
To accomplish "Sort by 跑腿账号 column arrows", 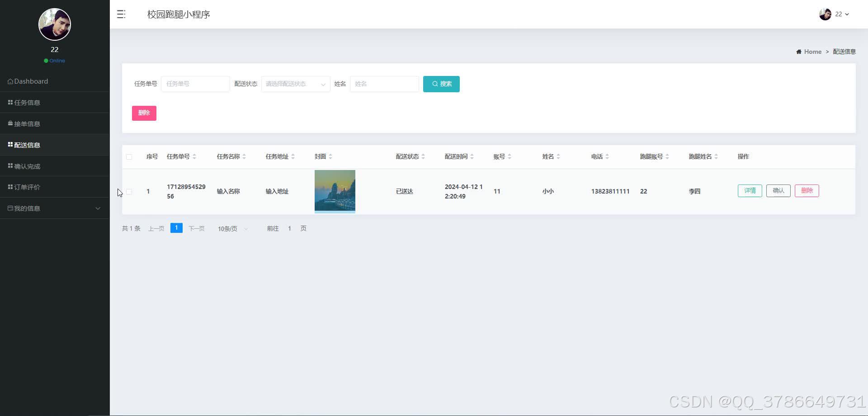I will (x=667, y=157).
